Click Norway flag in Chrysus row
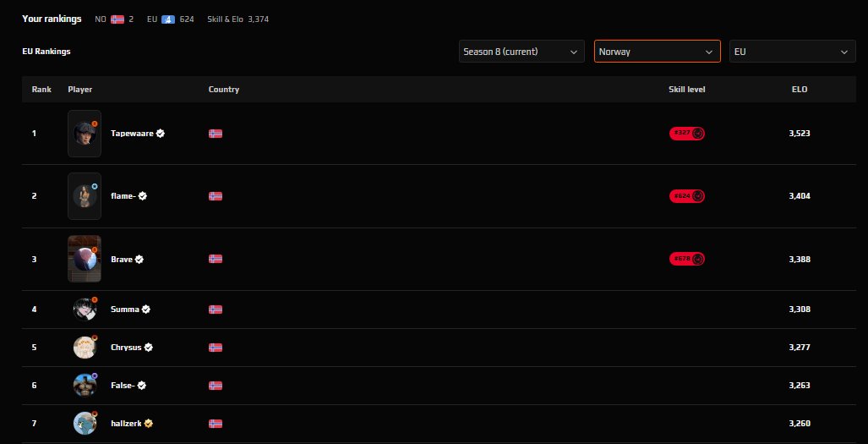This screenshot has width=868, height=444. [216, 348]
